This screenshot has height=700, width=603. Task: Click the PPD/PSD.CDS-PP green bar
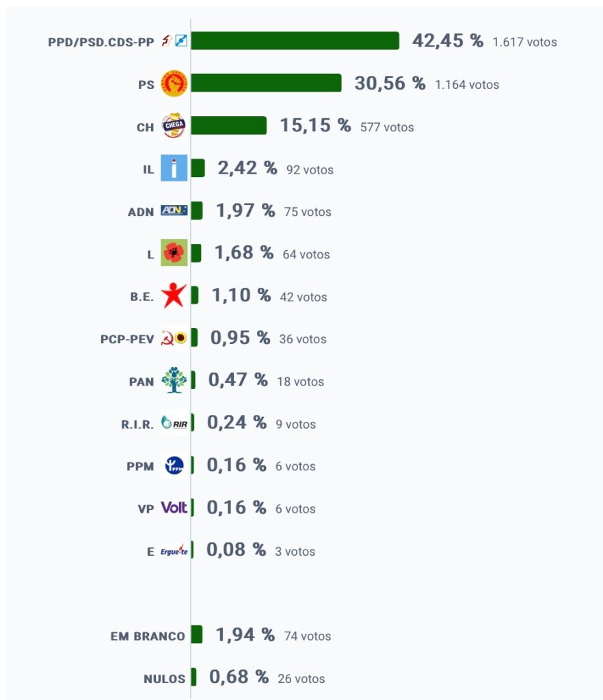point(295,40)
